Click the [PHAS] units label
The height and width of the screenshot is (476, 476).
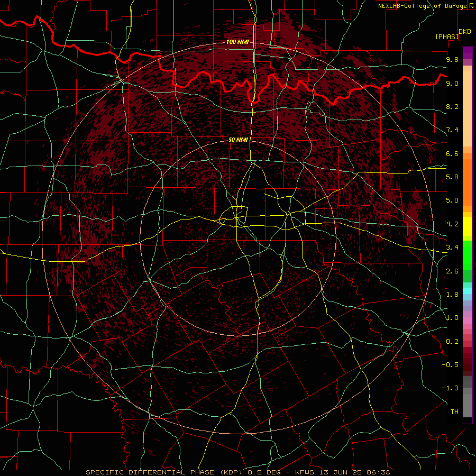447,37
